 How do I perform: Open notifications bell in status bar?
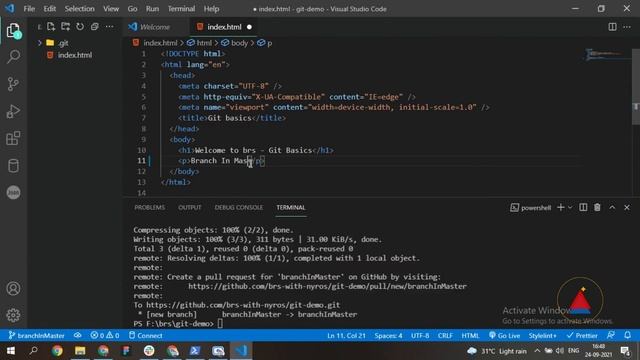coord(627,335)
